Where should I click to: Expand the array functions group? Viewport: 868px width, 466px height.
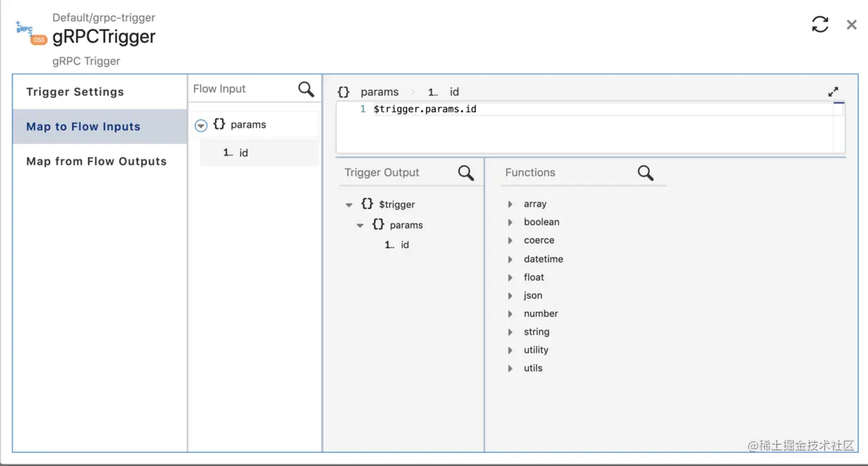click(511, 204)
